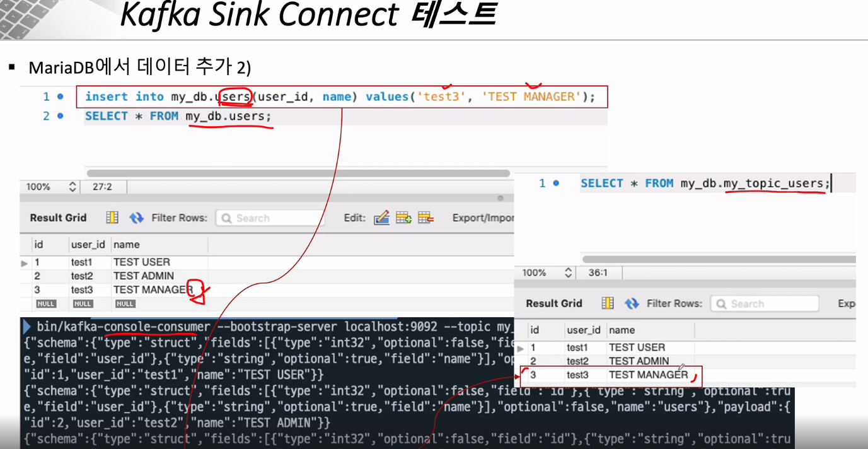The width and height of the screenshot is (868, 449).
Task: Click the grid columns icon in my_topic_users panel
Action: click(x=608, y=303)
